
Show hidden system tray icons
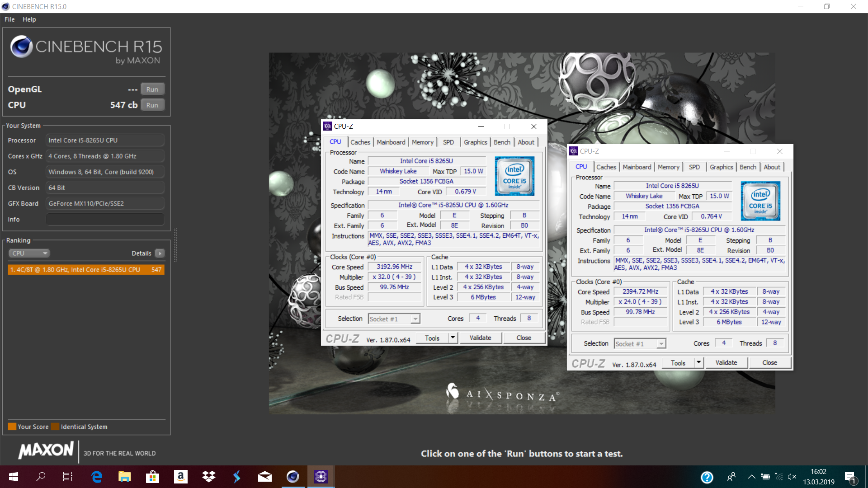[751, 477]
